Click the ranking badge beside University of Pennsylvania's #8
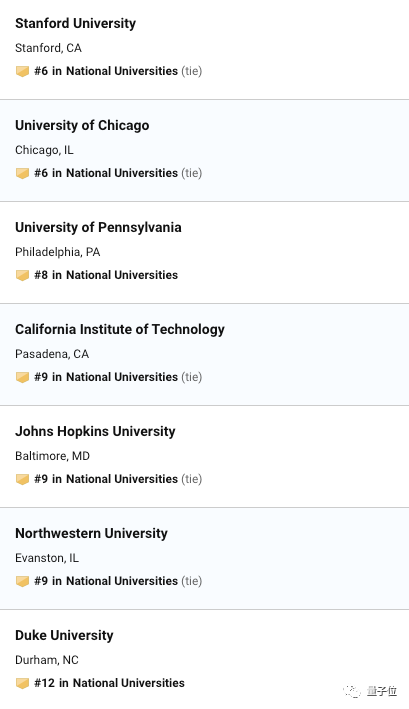This screenshot has width=409, height=709. point(22,275)
